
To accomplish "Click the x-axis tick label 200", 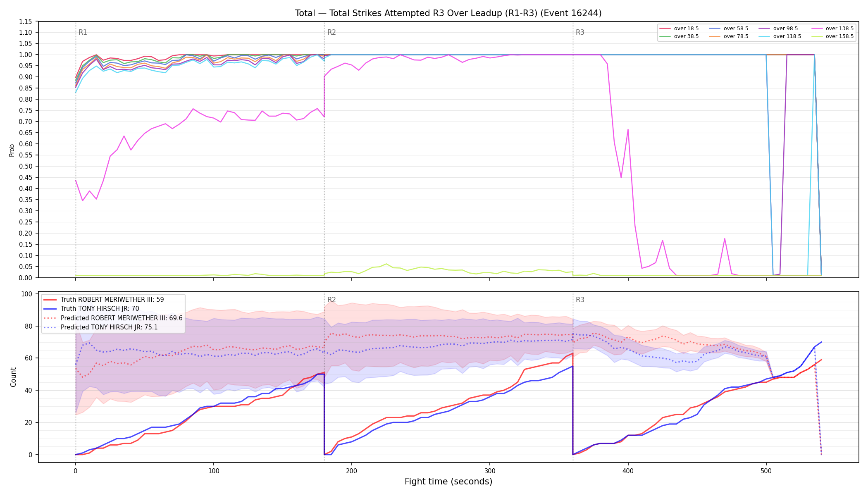I will [352, 470].
